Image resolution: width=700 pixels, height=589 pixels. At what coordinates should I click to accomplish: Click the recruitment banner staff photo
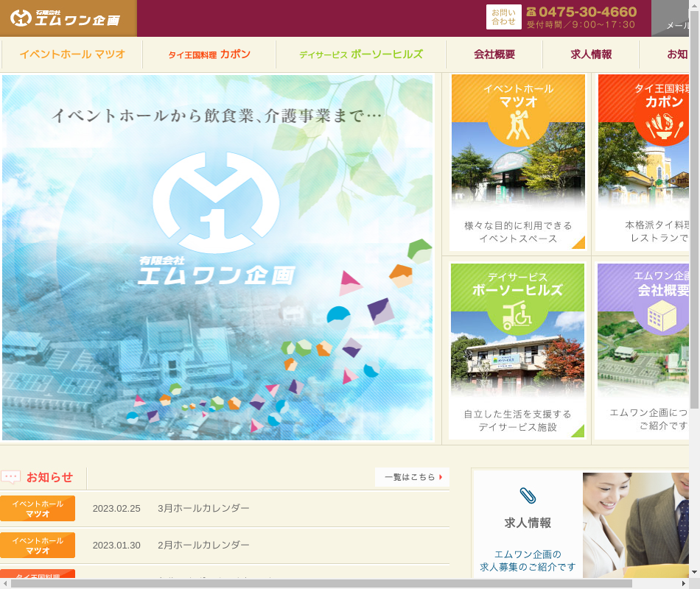(636, 525)
